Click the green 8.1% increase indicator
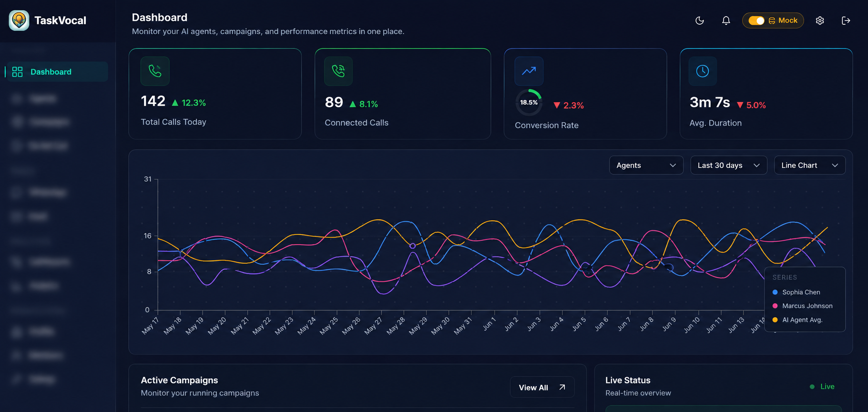The width and height of the screenshot is (868, 412). point(364,104)
